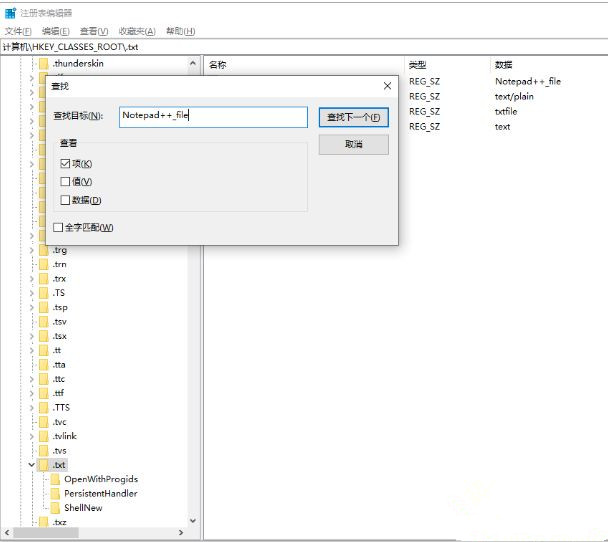
Task: Select the OpenWithProgids tree label
Action: point(101,479)
